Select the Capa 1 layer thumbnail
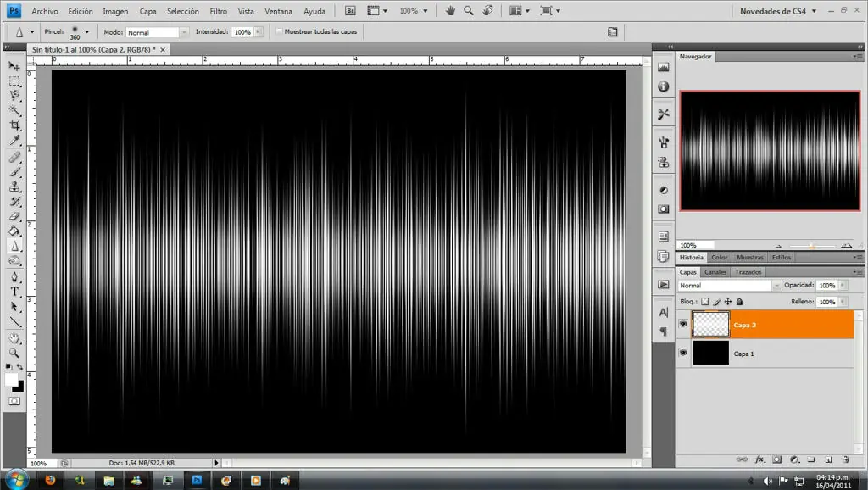868x490 pixels. tap(710, 354)
